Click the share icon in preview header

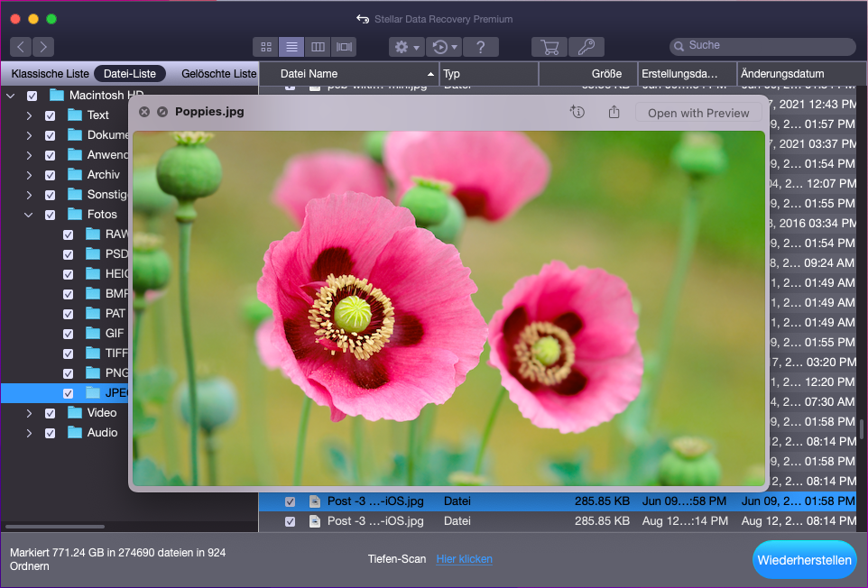(614, 112)
